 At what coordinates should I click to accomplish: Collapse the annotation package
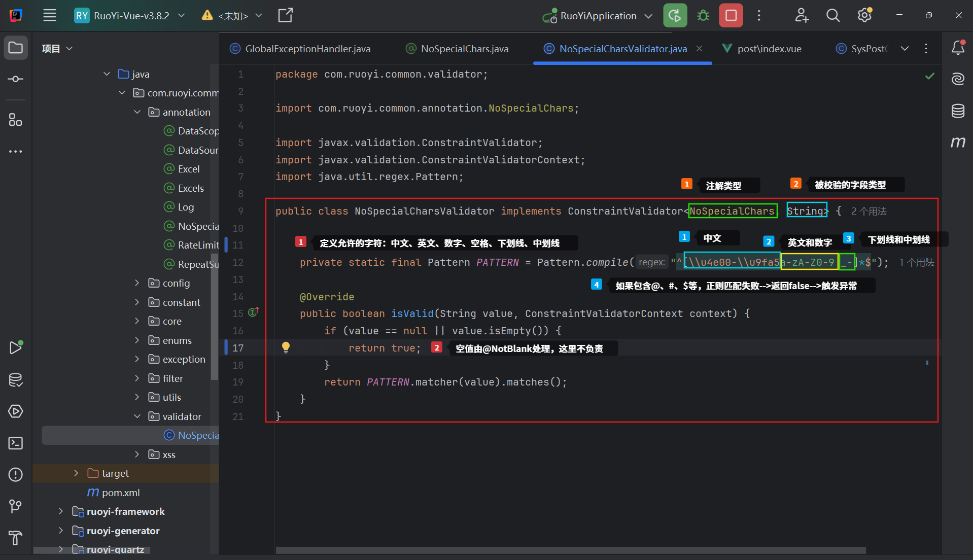pos(137,112)
